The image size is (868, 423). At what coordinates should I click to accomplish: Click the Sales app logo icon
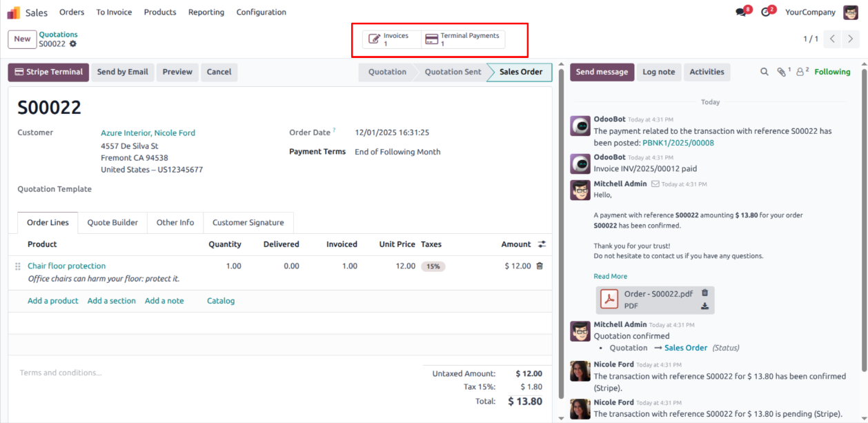pyautogui.click(x=14, y=12)
